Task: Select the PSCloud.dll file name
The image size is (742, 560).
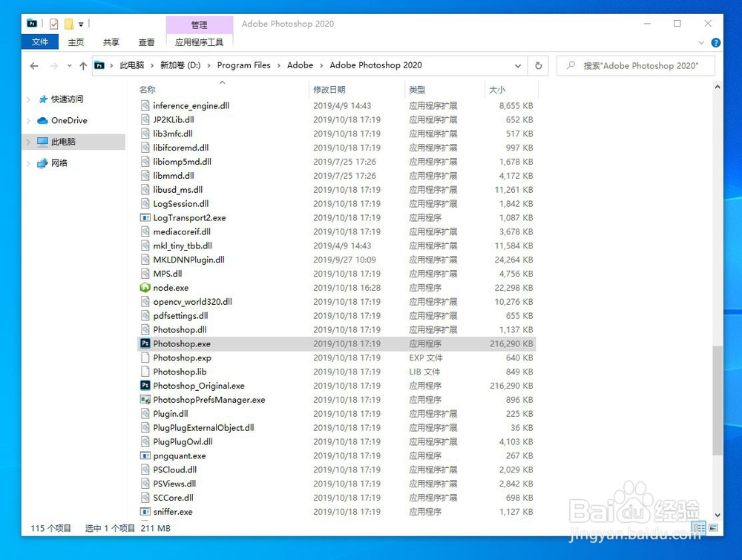Action: [x=174, y=470]
